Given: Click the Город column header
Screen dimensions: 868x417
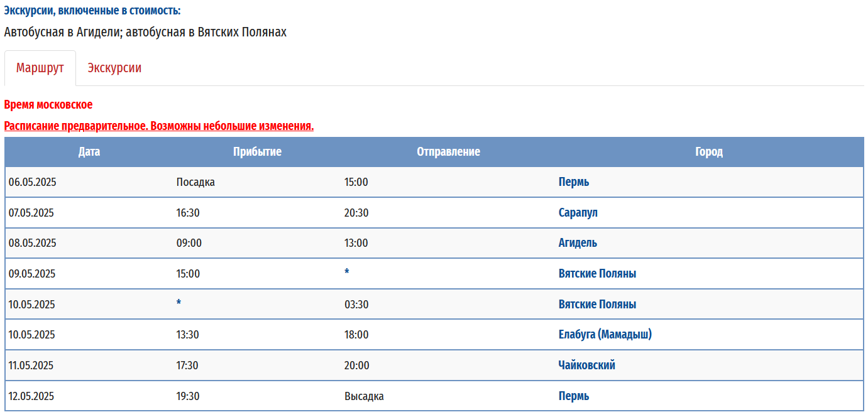Looking at the screenshot, I should [x=709, y=152].
